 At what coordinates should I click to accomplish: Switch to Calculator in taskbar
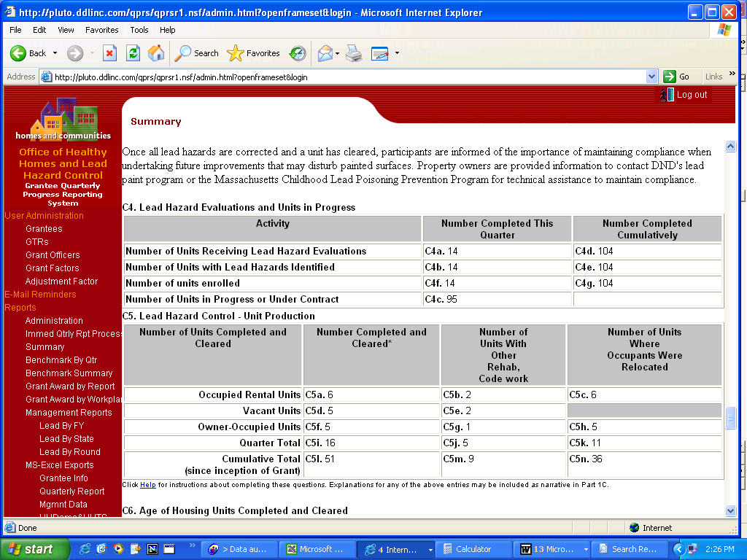tap(473, 550)
